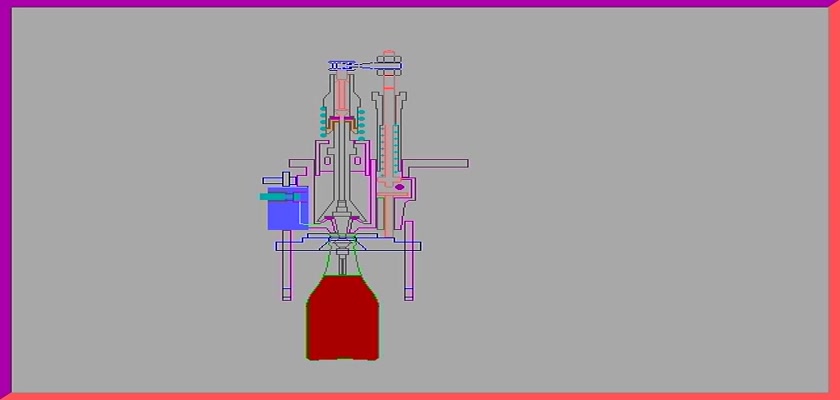840x400 pixels.
Task: Click the left support leg foot
Action: point(287,294)
